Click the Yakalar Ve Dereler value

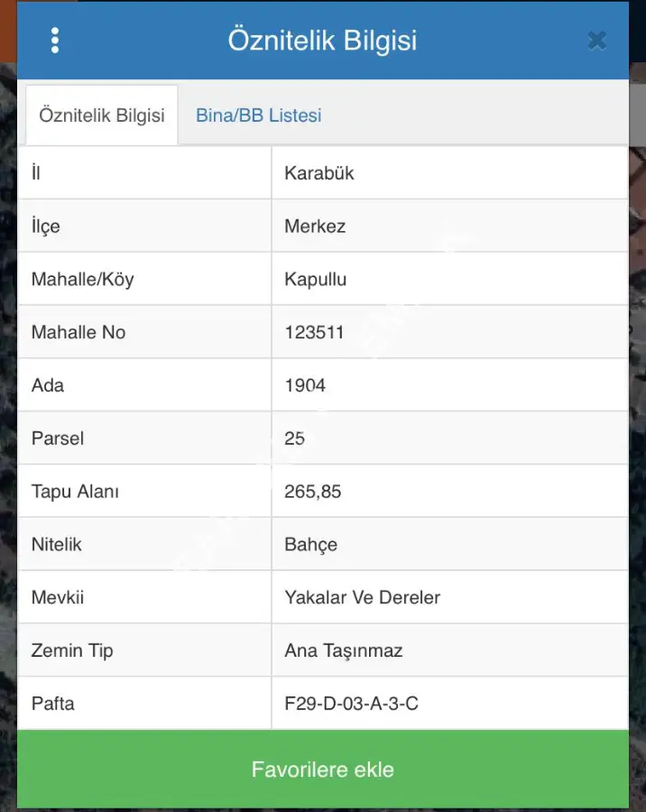click(x=362, y=597)
